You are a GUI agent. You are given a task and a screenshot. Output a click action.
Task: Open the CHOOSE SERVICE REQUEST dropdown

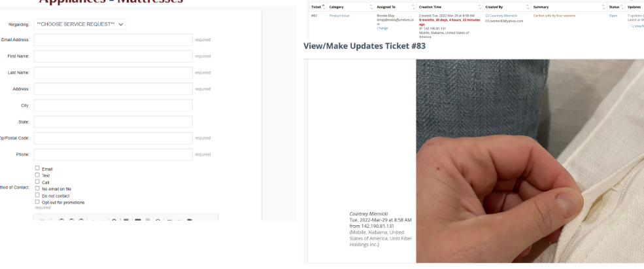pos(80,24)
